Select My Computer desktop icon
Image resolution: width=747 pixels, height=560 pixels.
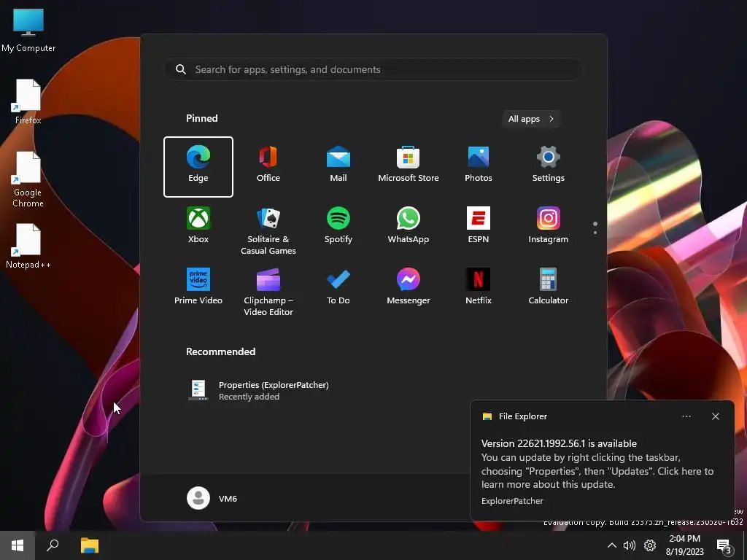tap(28, 30)
